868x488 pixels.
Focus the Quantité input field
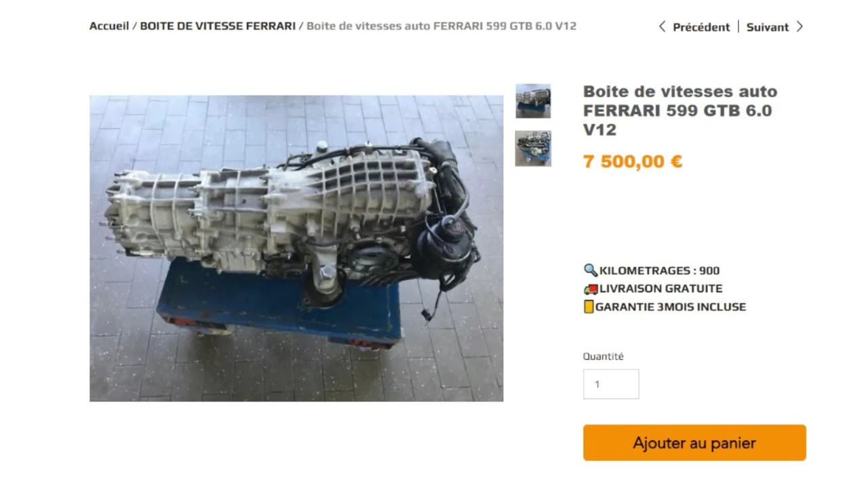[611, 384]
